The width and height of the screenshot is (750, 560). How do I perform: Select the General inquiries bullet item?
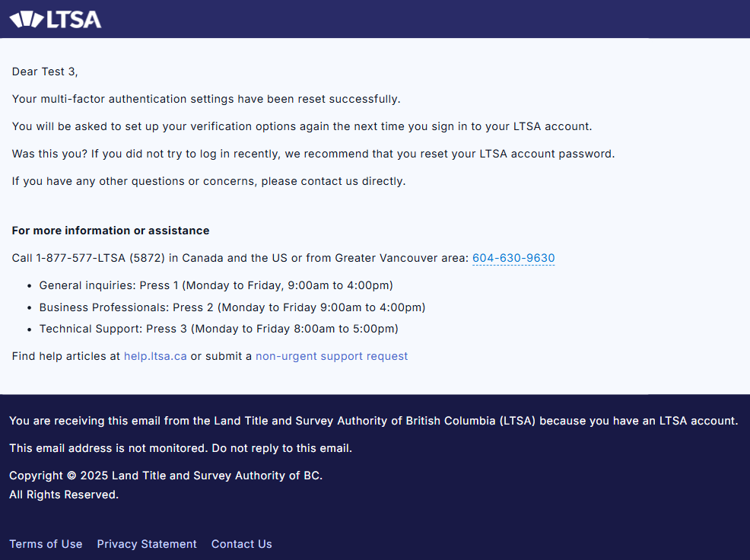(216, 285)
